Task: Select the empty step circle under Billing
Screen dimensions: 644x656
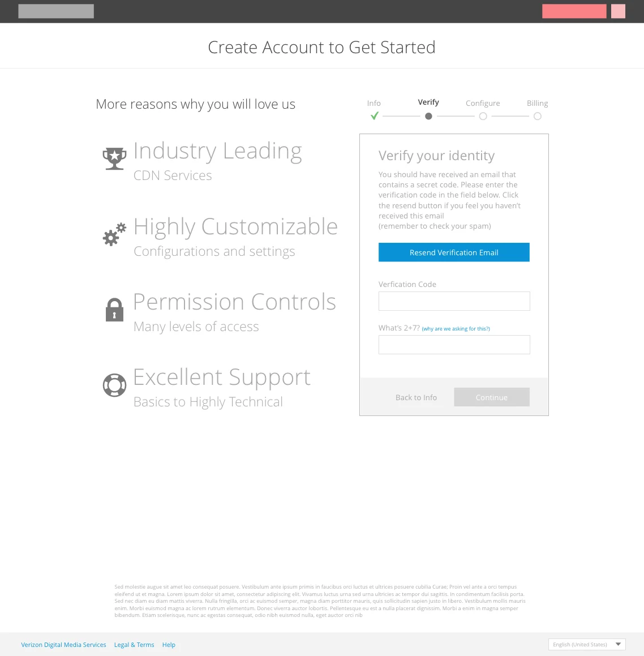Action: 538,116
